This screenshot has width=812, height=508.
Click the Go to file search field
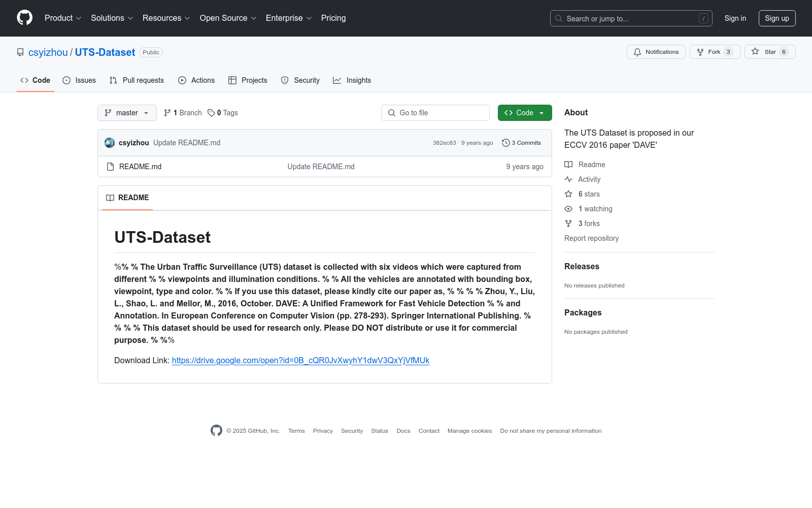(x=435, y=113)
